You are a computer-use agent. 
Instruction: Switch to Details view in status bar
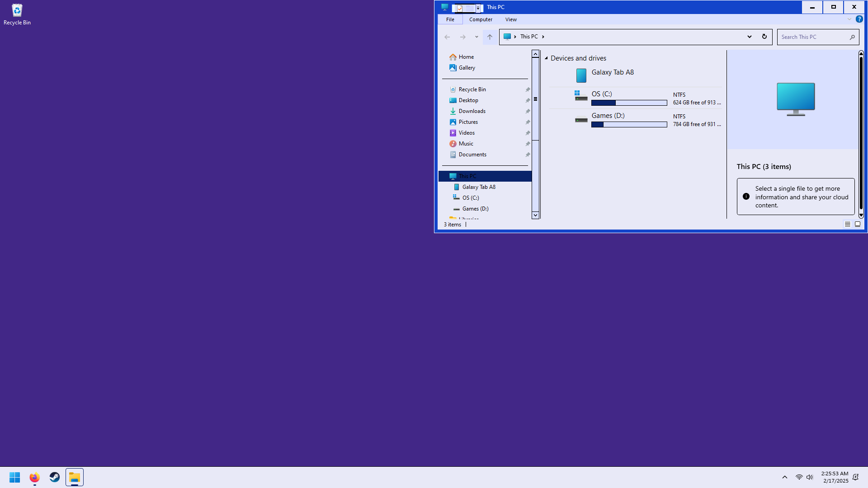[848, 224]
